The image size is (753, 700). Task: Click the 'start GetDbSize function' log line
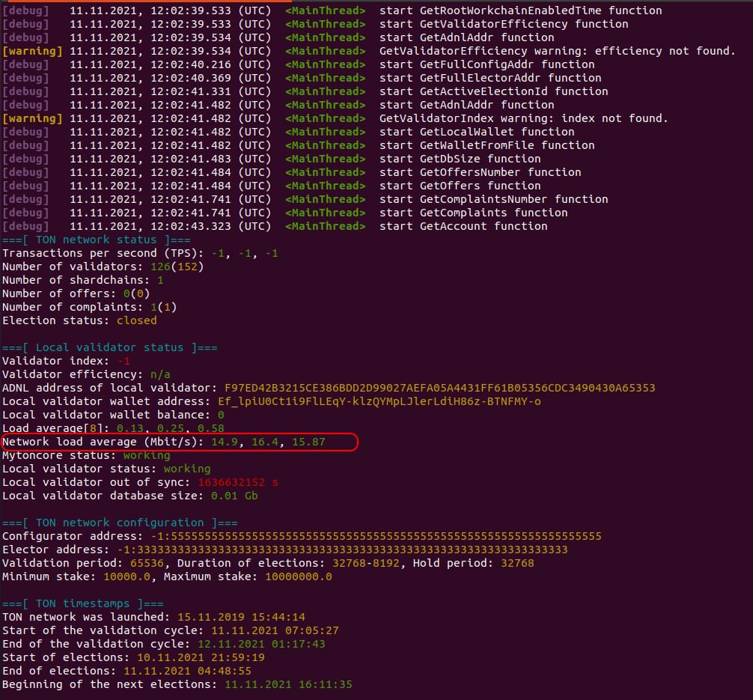(x=460, y=159)
